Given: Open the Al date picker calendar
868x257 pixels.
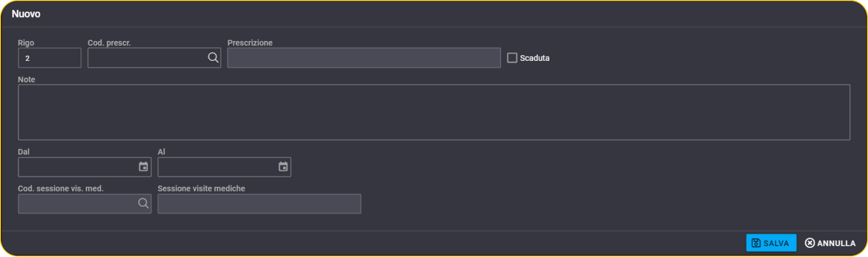Looking at the screenshot, I should tap(283, 166).
